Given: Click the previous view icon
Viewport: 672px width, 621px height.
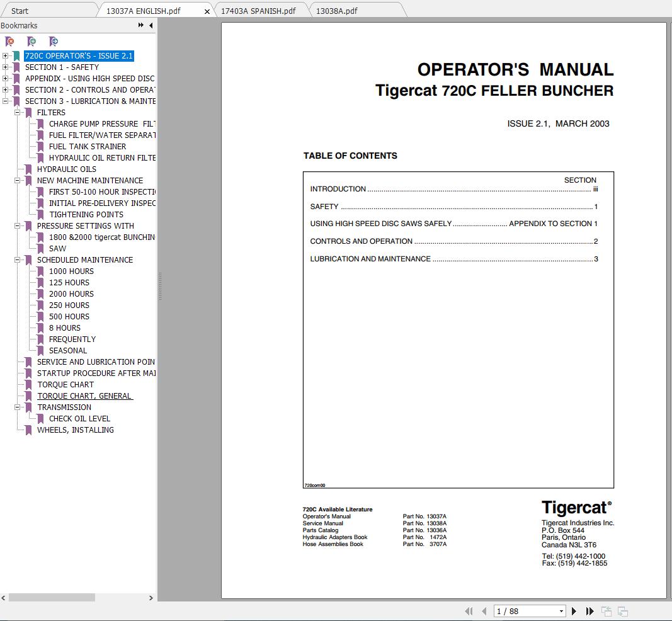Looking at the screenshot, I should click(607, 611).
